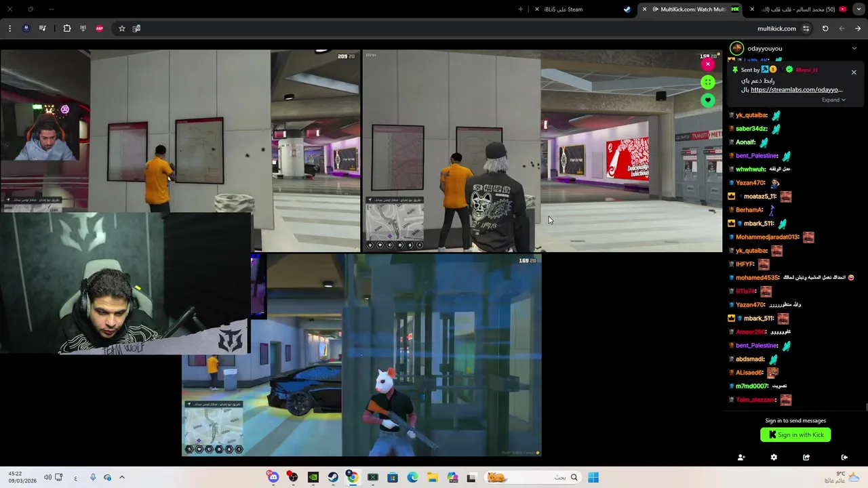Viewport: 868px width, 488px height.
Task: Open the weather widget showing 9°C
Action: [842, 477]
